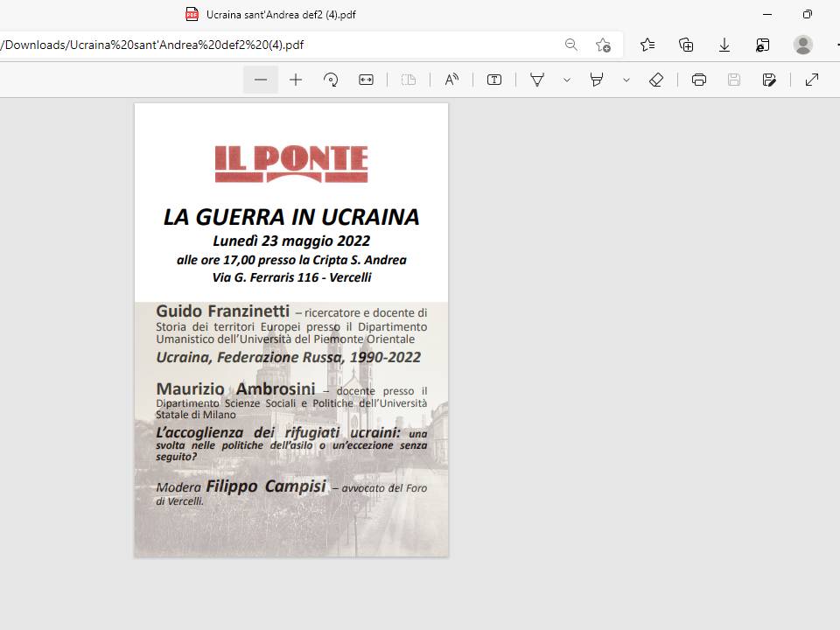Open browser Collections panel
840x630 pixels.
686,45
